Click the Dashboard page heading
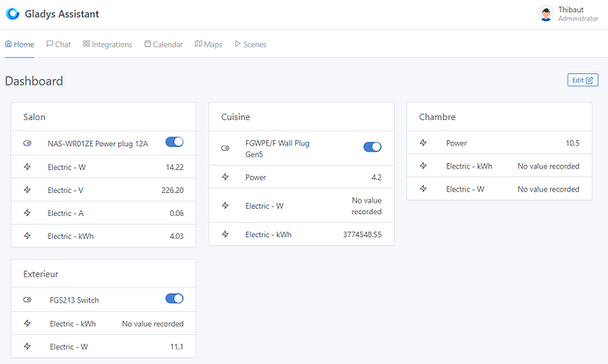The height and width of the screenshot is (364, 608). tap(33, 81)
